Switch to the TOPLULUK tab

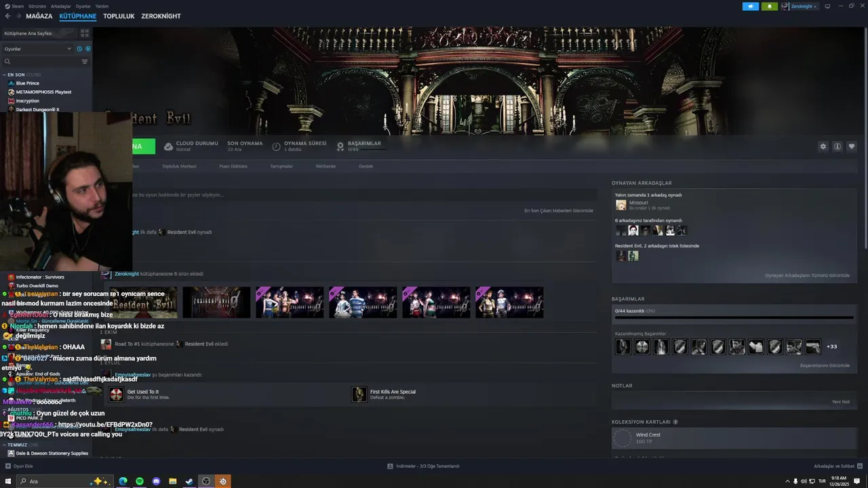pos(119,16)
